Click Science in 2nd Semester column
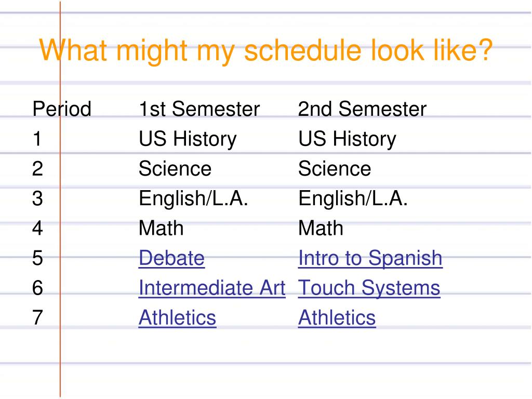The height and width of the screenshot is (399, 532). tap(335, 169)
